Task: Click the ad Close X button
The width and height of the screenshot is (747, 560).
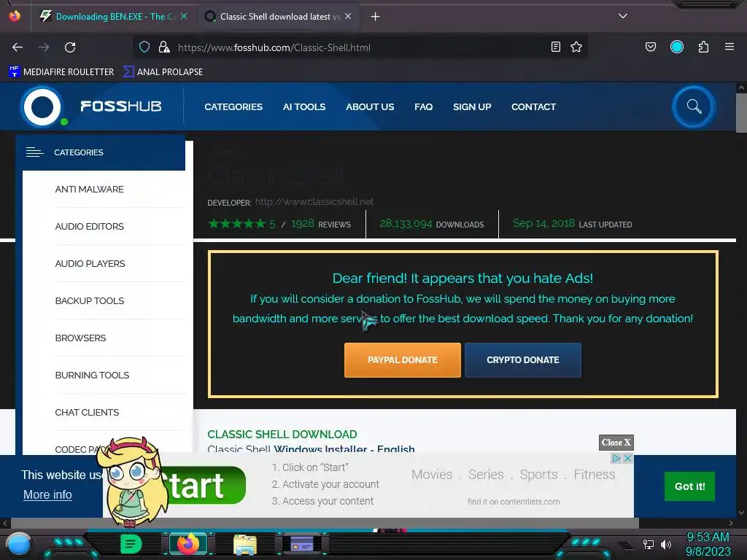Action: pyautogui.click(x=616, y=443)
